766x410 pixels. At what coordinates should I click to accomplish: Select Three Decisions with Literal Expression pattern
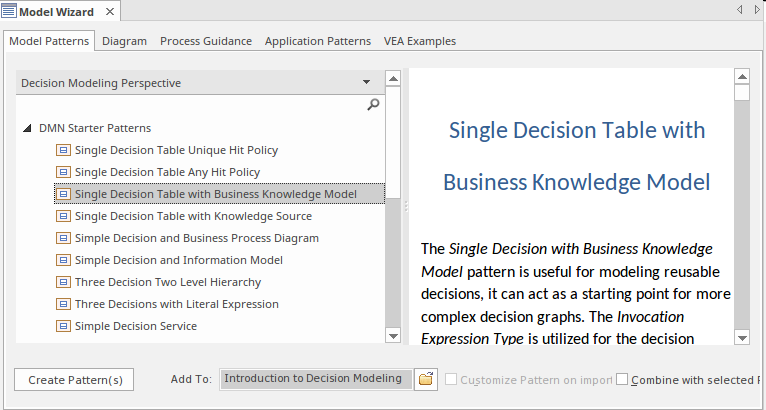[176, 304]
